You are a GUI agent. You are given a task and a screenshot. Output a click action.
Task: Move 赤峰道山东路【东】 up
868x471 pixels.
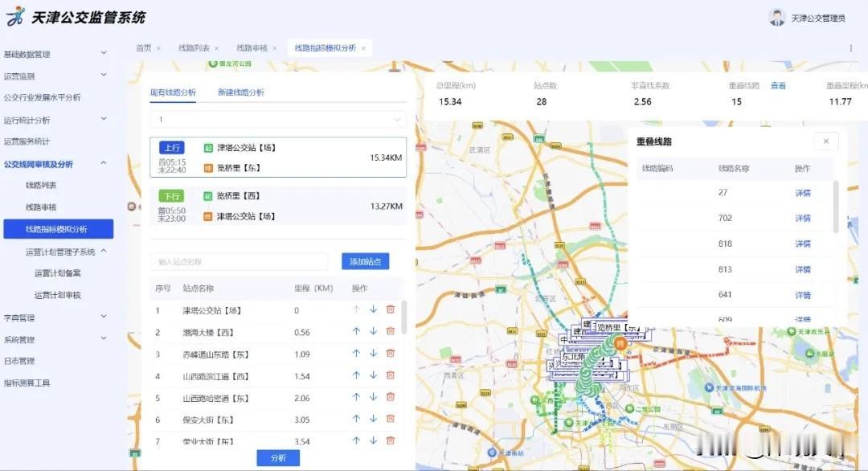(356, 353)
